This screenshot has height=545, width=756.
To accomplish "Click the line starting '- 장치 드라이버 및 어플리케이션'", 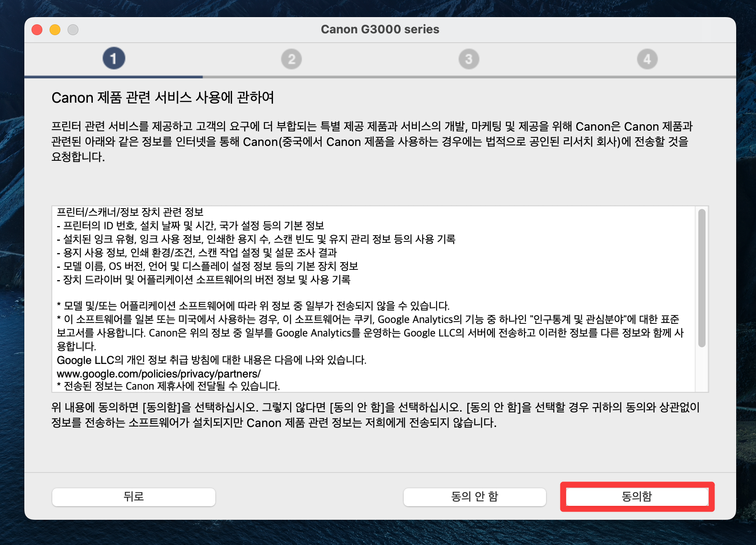I will [x=204, y=279].
